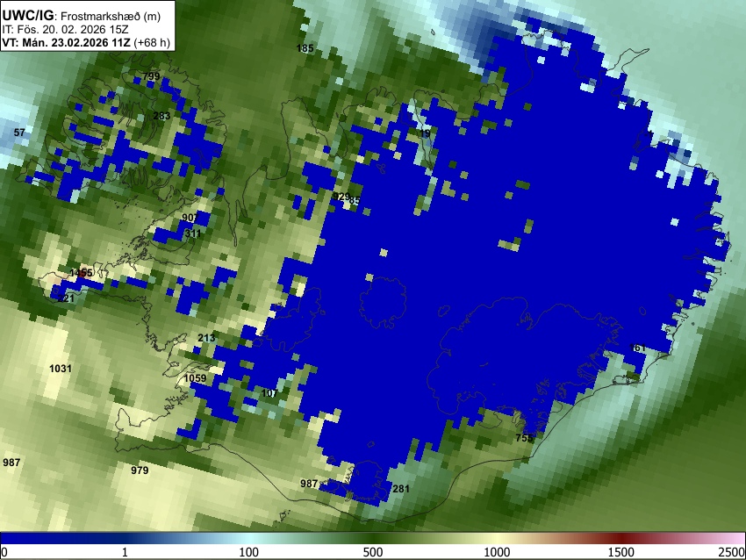Click the map value 57
This screenshot has height=560, width=746.
pyautogui.click(x=19, y=133)
